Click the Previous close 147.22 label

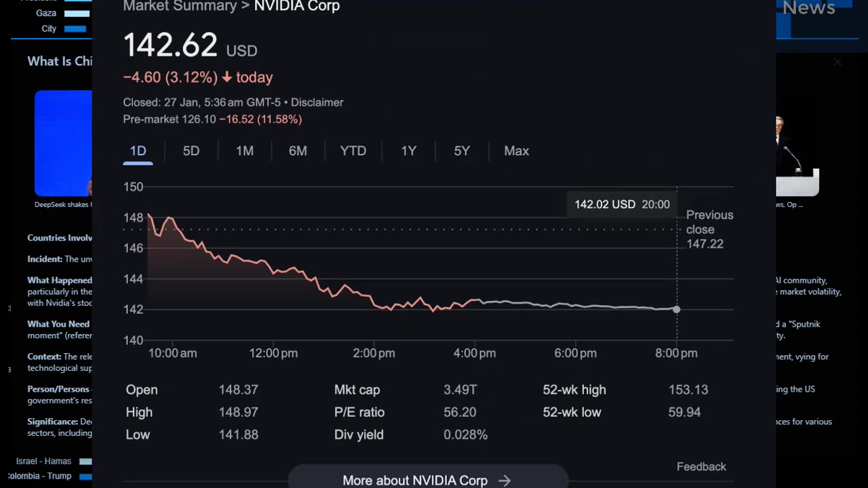709,229
